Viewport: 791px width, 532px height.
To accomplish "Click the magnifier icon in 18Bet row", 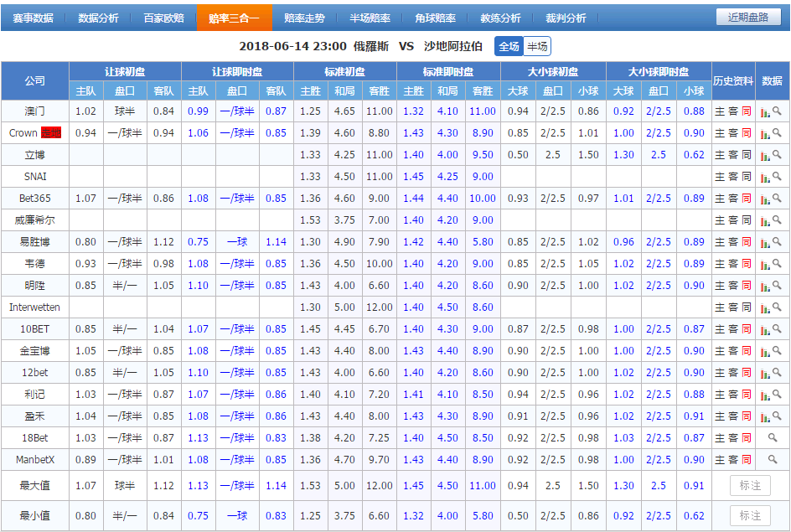I will click(773, 437).
